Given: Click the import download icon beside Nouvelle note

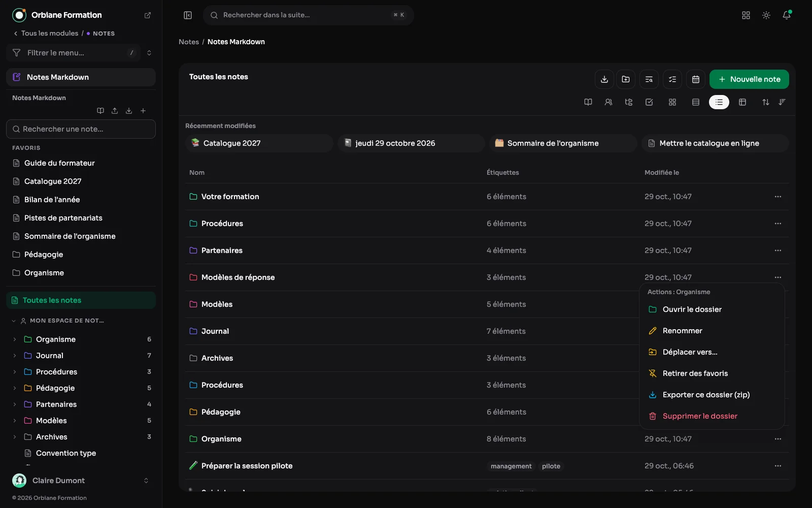Looking at the screenshot, I should 604,79.
